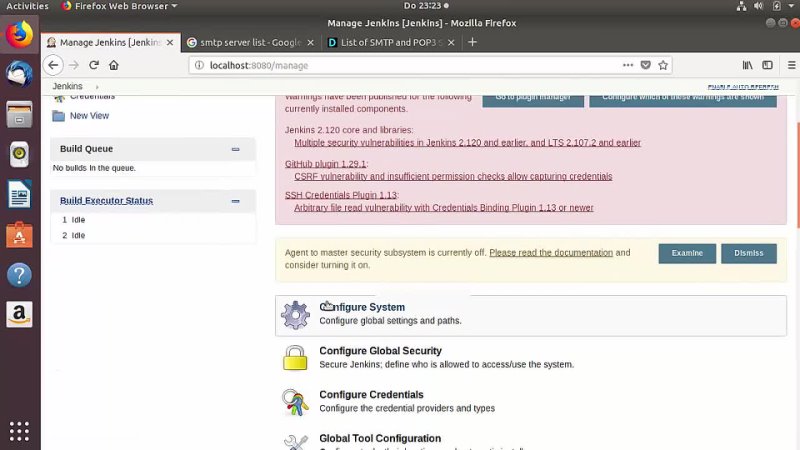Open the system status menu arrow

pyautogui.click(x=791, y=6)
